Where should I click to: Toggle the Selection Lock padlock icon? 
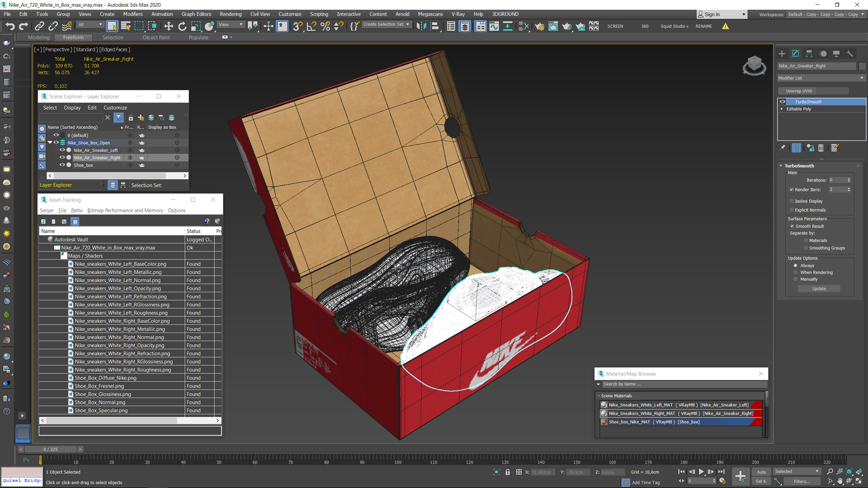click(508, 472)
